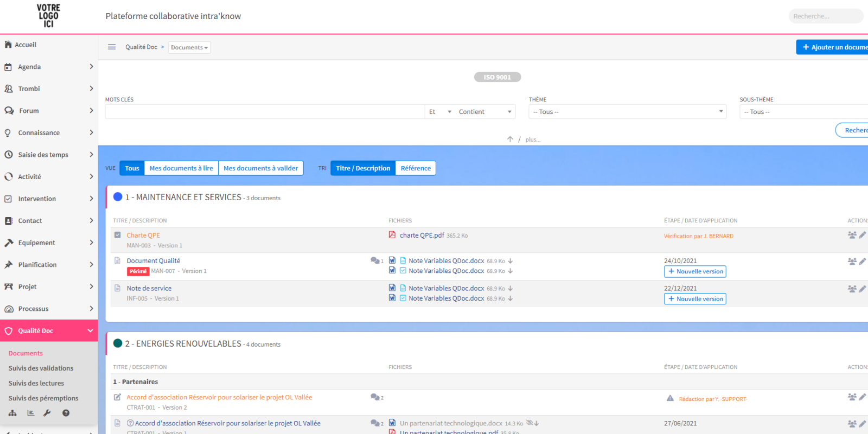
Task: Toggle the checkbox icon beside Charte QPE
Action: click(118, 235)
